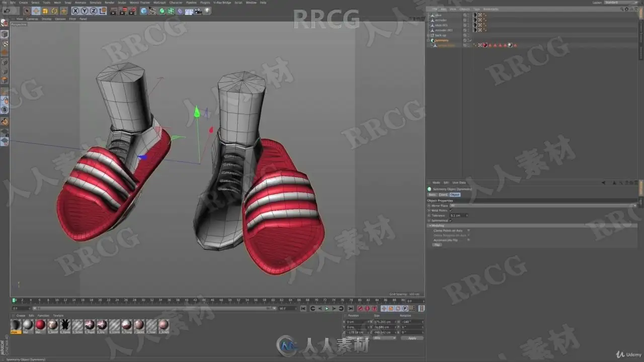Toggle Y axis lock

click(x=84, y=11)
